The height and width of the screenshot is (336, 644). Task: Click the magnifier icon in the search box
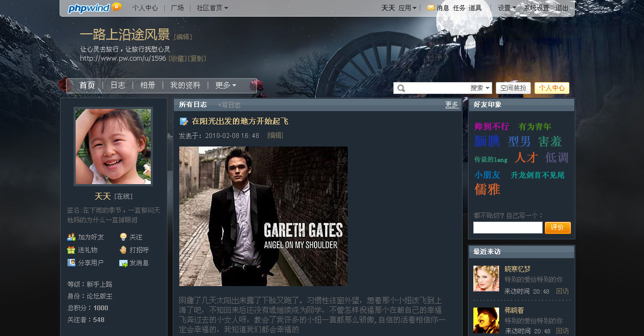click(x=401, y=88)
